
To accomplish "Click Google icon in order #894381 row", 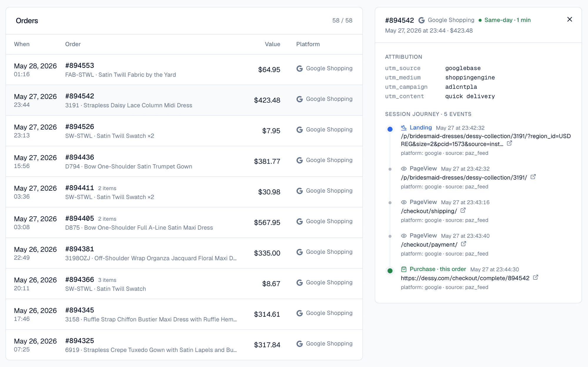I will click(x=300, y=252).
